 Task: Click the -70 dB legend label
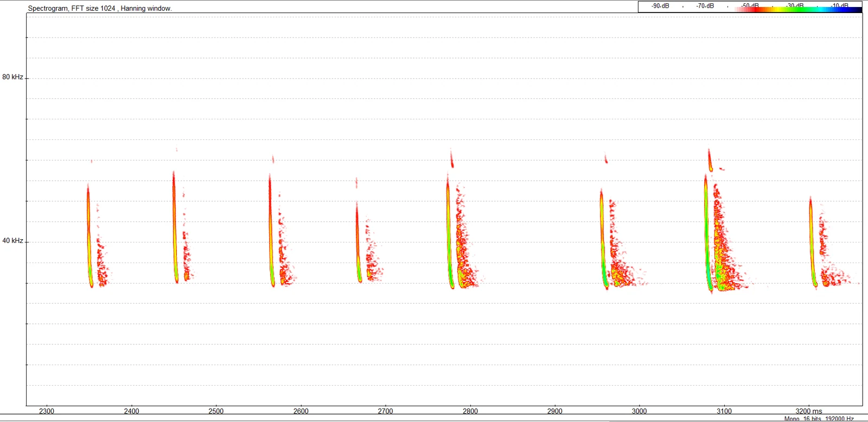click(x=705, y=6)
